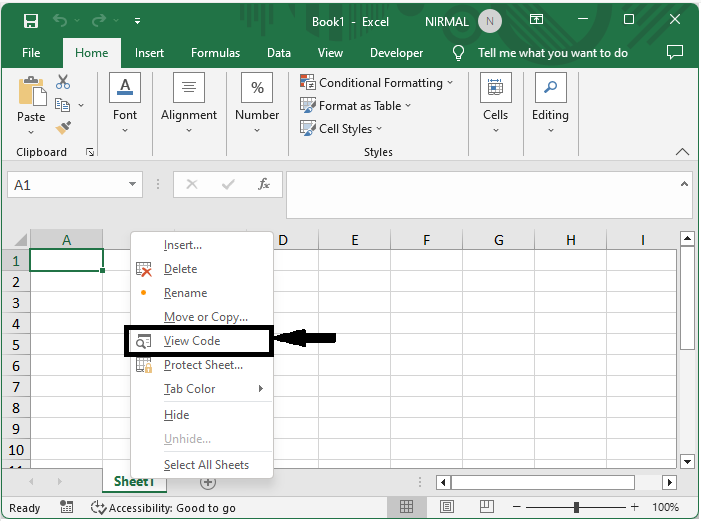Image resolution: width=701 pixels, height=521 pixels.
Task: Open the Copy dropdown arrow
Action: (81, 106)
